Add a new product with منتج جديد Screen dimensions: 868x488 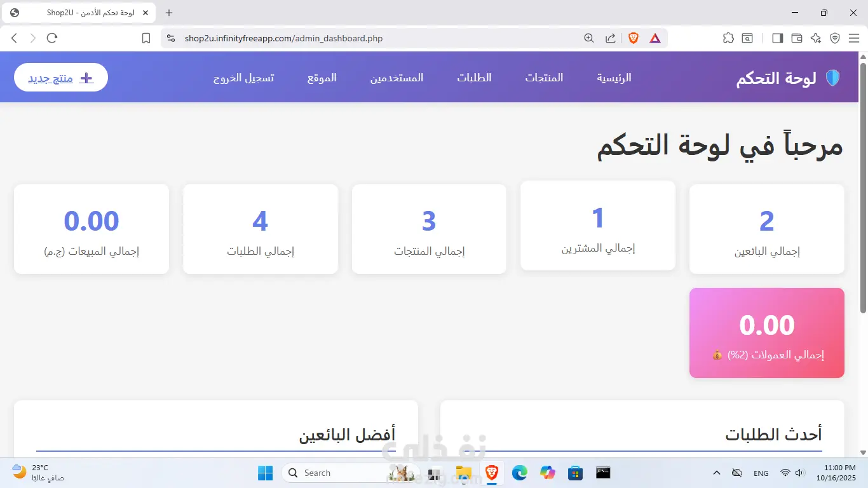[x=61, y=78]
